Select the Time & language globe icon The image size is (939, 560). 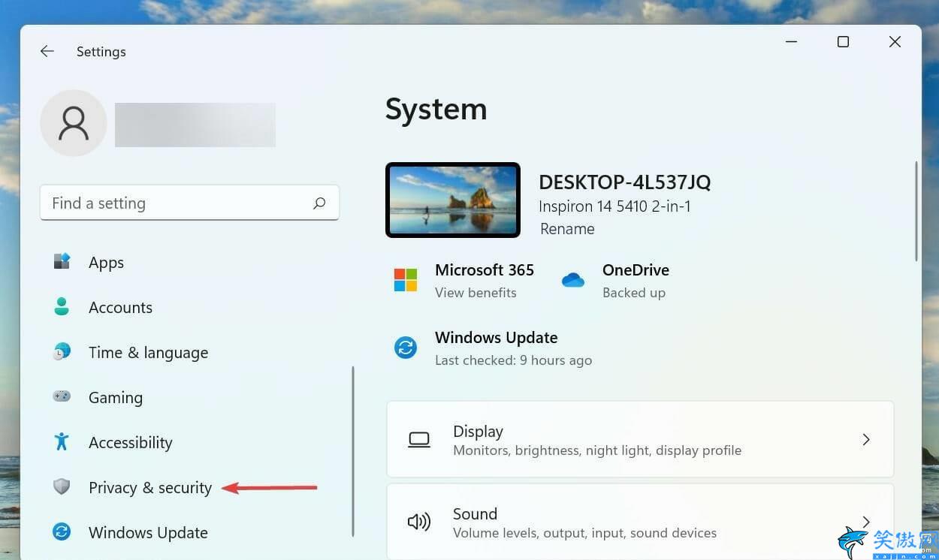[x=62, y=351]
